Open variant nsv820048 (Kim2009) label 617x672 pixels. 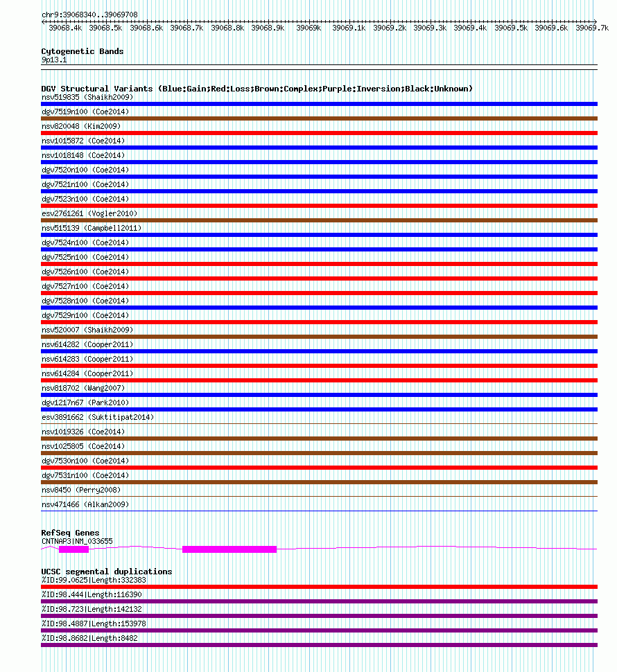(81, 126)
